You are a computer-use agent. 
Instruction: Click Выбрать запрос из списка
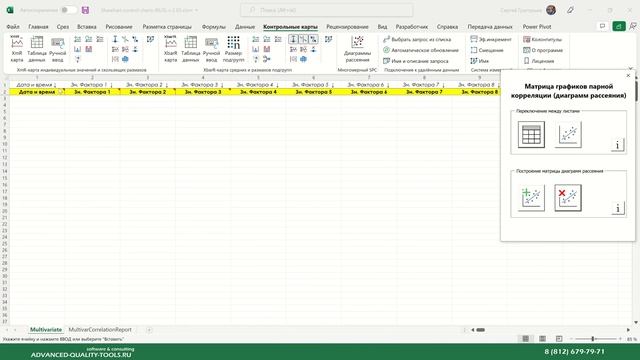[x=417, y=40]
